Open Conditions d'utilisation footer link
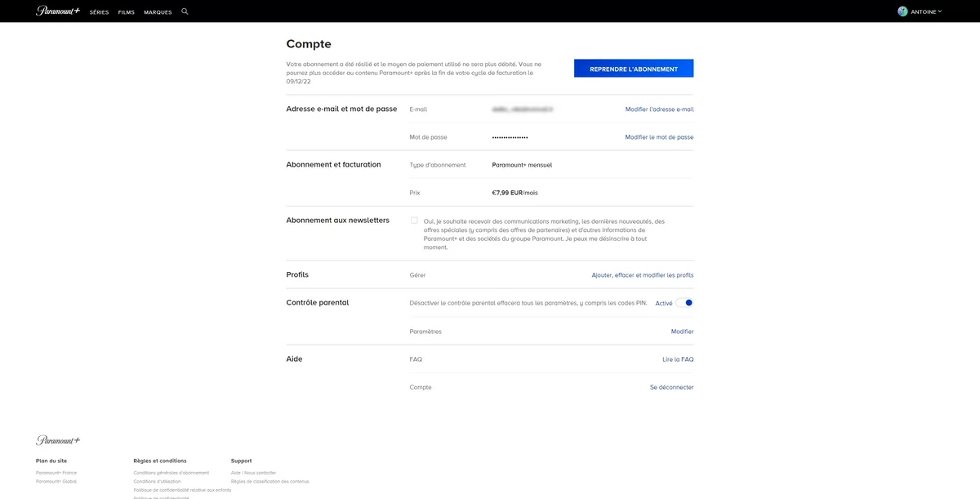The image size is (980, 499). click(x=157, y=481)
